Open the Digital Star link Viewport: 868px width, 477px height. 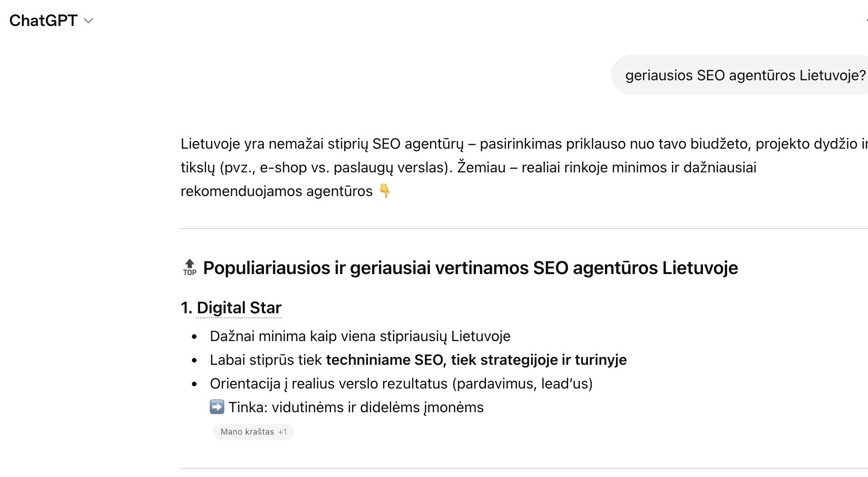point(239,307)
